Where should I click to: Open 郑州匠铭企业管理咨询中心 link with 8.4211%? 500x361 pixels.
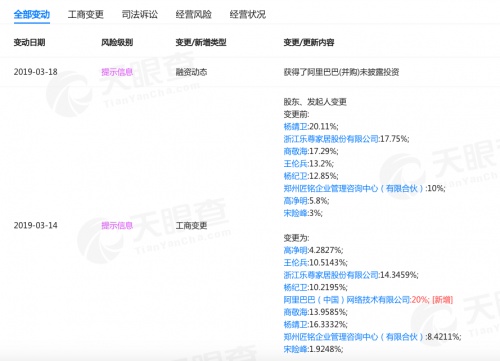353,337
